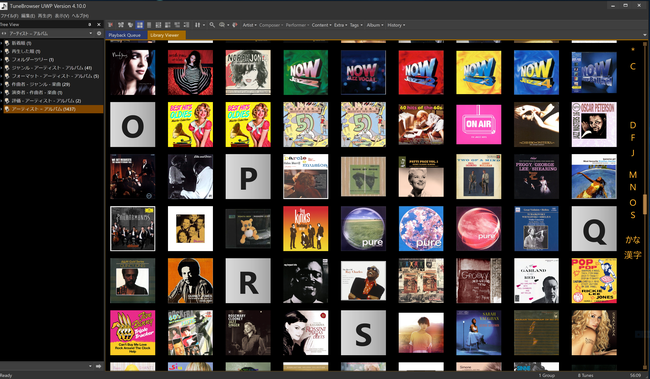The image size is (650, 379).
Task: Choose the seventh toolbar layout icon
Action: (167, 25)
